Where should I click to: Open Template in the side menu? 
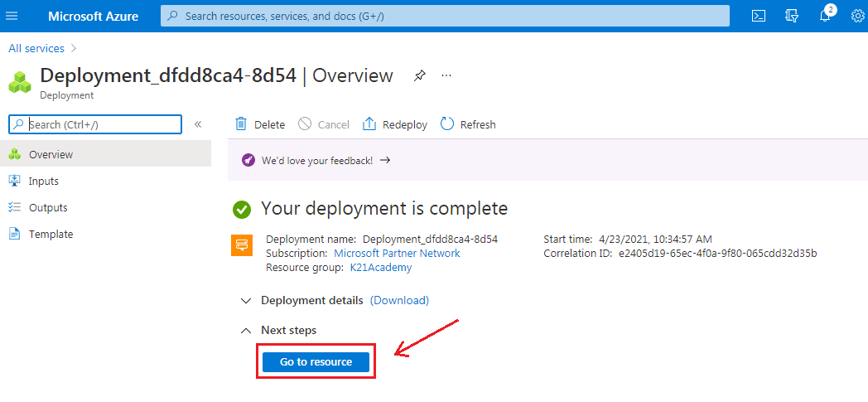click(51, 234)
